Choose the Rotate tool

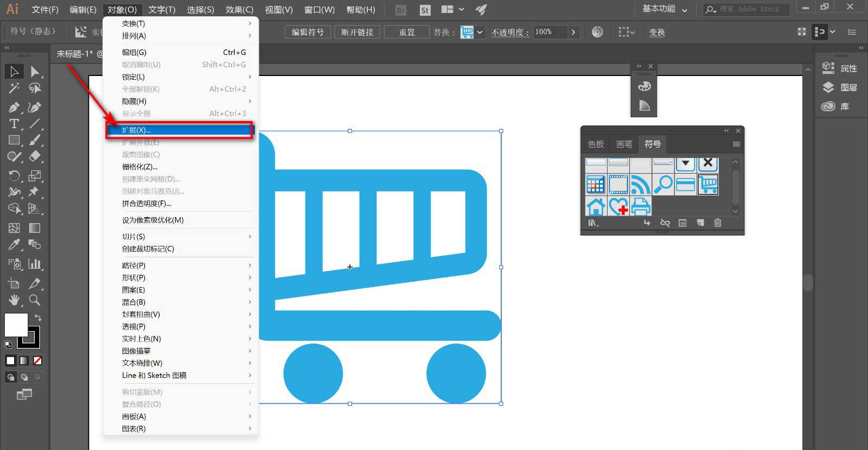pyautogui.click(x=14, y=176)
